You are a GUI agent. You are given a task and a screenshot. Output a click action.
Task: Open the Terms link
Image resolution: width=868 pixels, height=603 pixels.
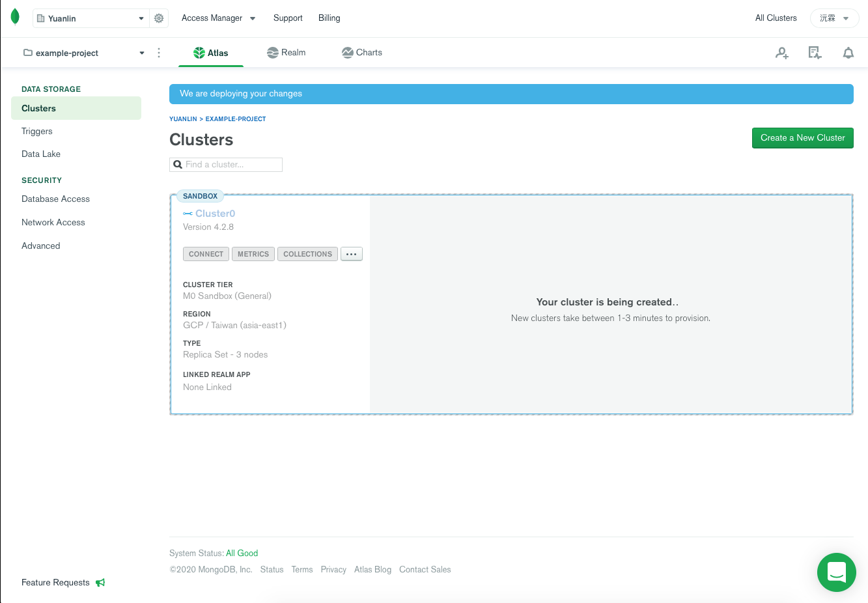click(x=302, y=570)
